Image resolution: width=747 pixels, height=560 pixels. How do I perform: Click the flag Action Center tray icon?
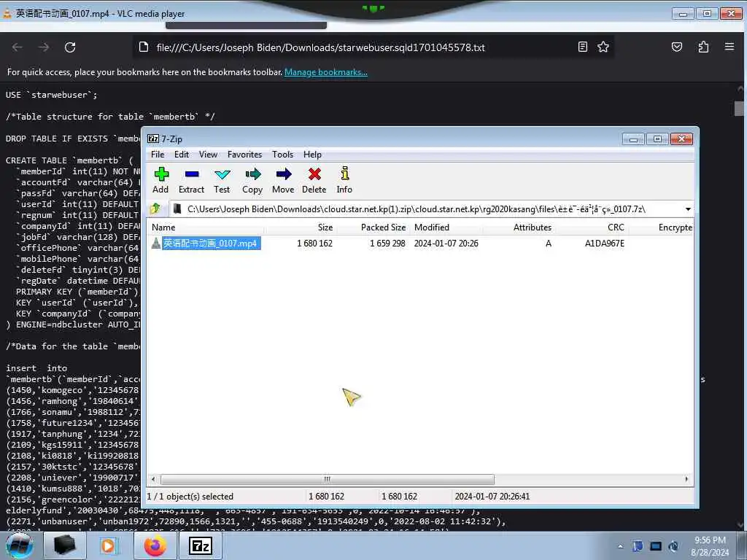638,546
